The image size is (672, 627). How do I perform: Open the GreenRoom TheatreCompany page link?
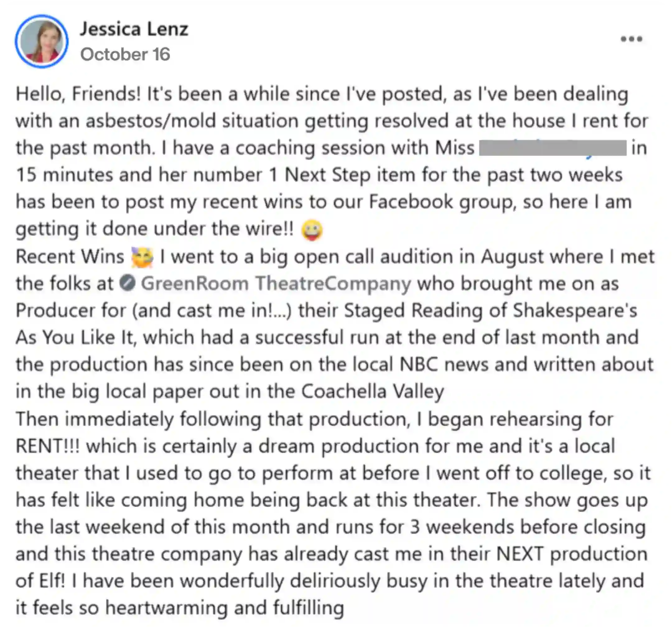click(x=276, y=283)
